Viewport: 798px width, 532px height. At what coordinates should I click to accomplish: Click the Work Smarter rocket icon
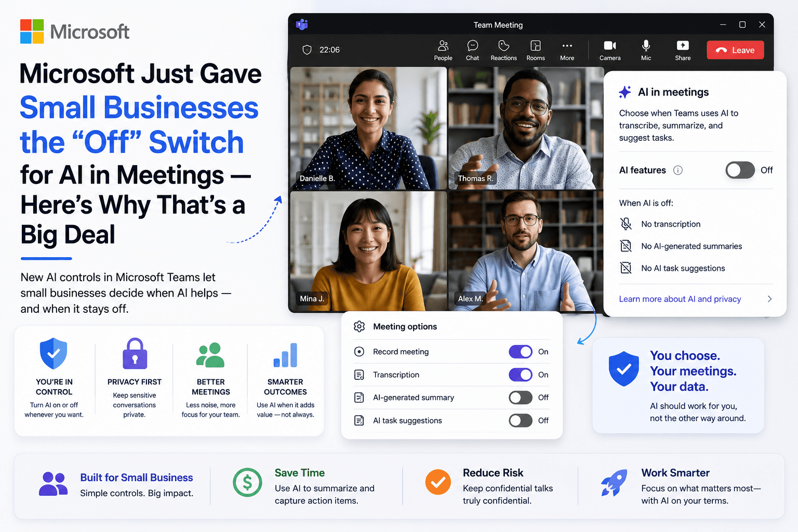[614, 483]
